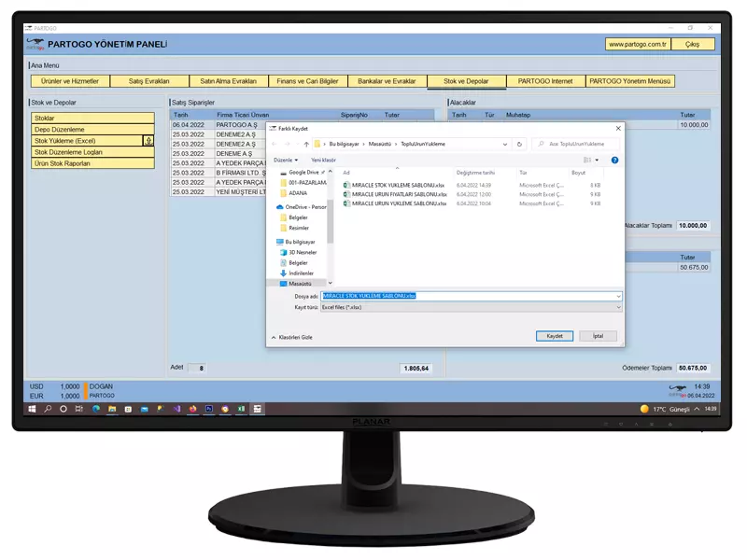Open Task View from the taskbar
747x560 pixels.
(79, 409)
